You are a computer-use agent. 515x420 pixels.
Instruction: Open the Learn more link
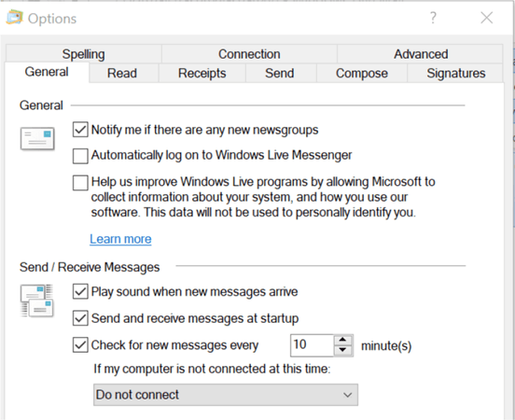click(120, 239)
